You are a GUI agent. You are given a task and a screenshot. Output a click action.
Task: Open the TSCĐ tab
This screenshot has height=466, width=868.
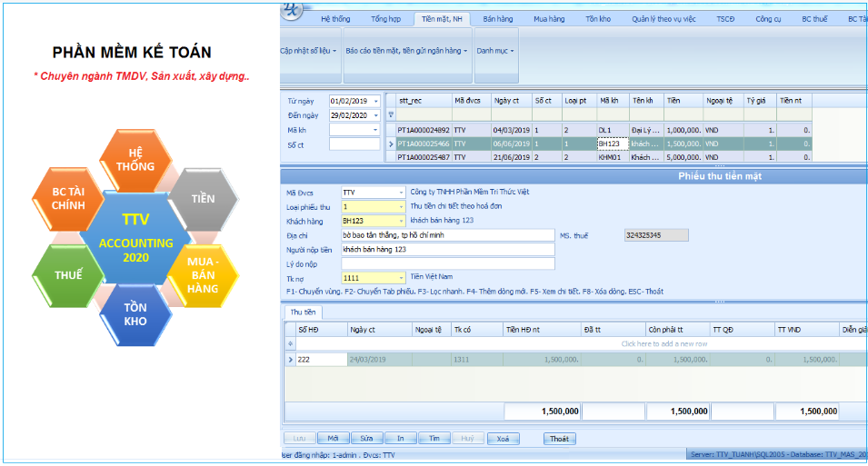coord(725,19)
